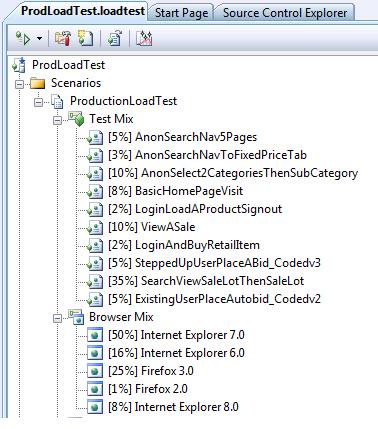Select the ProductionLoadTest scenario label

point(123,101)
